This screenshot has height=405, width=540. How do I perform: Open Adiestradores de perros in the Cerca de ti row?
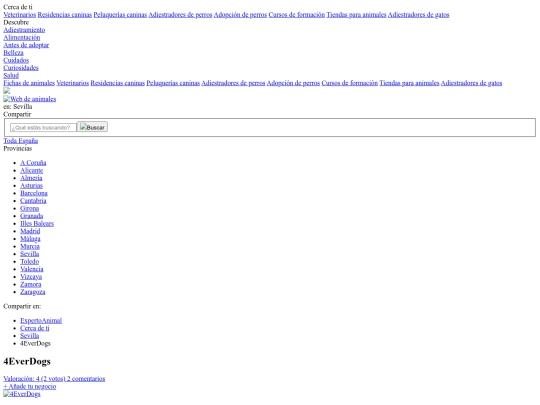click(x=180, y=15)
